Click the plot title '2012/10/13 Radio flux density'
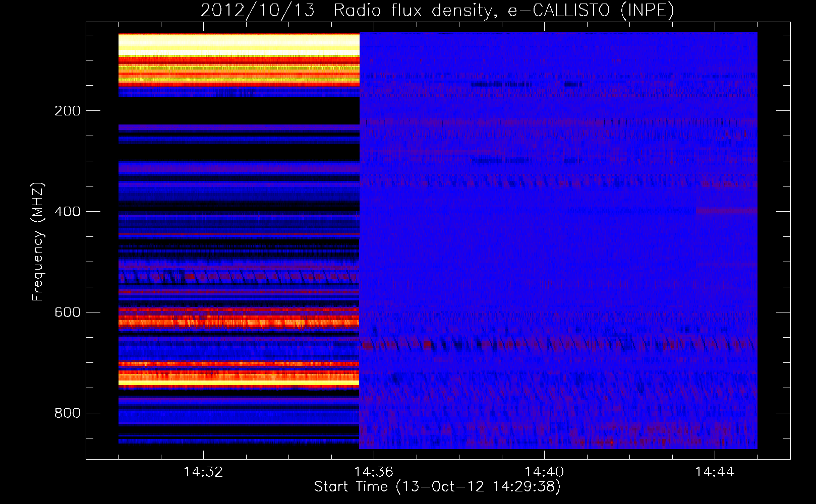816x504 pixels. coord(437,10)
